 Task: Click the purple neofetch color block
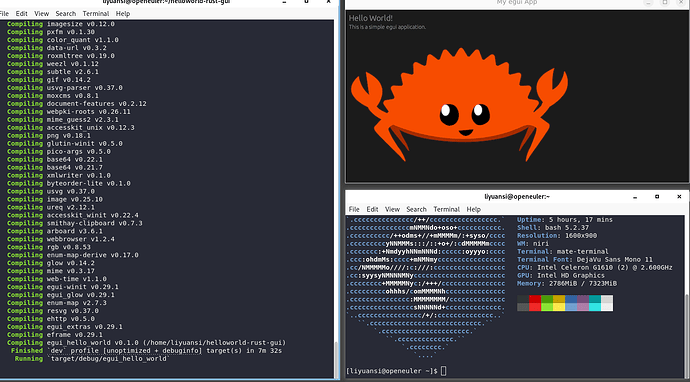583,299
